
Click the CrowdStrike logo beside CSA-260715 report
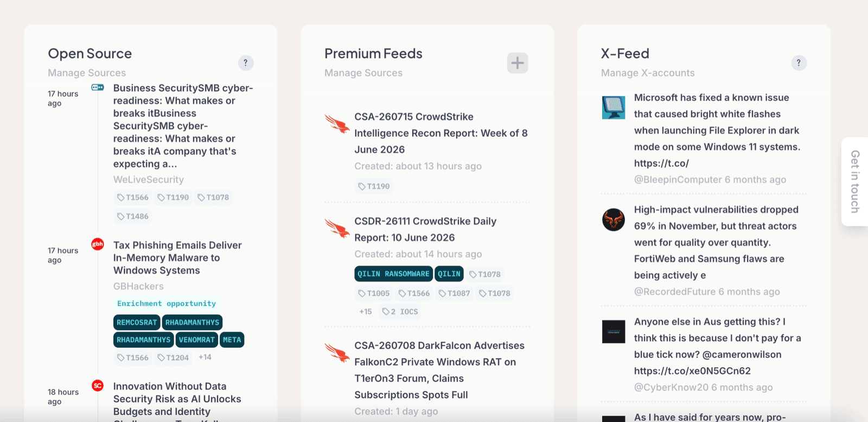point(337,123)
